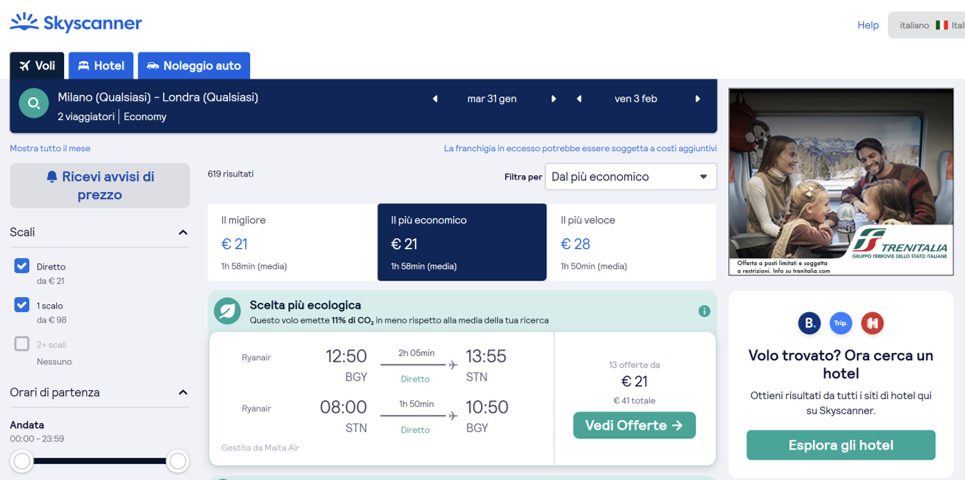This screenshot has height=480, width=965.
Task: Collapse the Orari di partenza section
Action: click(182, 393)
